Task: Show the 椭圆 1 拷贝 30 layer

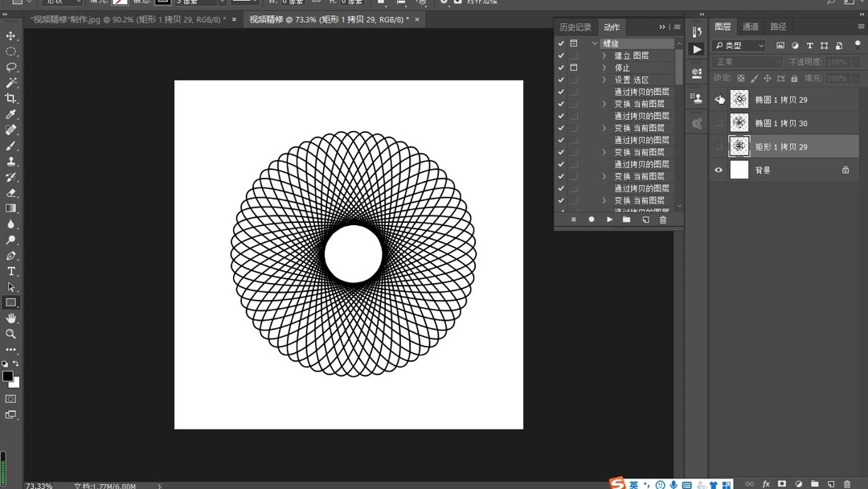Action: [719, 122]
